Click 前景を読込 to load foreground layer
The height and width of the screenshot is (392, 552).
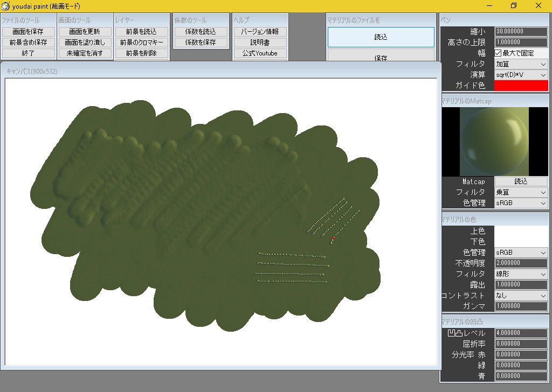[x=141, y=31]
